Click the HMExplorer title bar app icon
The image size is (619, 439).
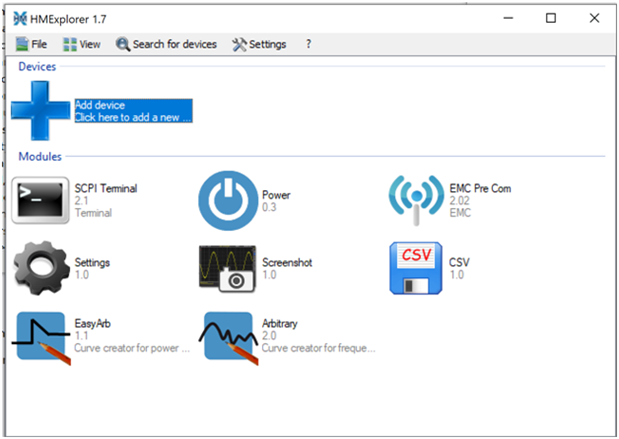20,19
